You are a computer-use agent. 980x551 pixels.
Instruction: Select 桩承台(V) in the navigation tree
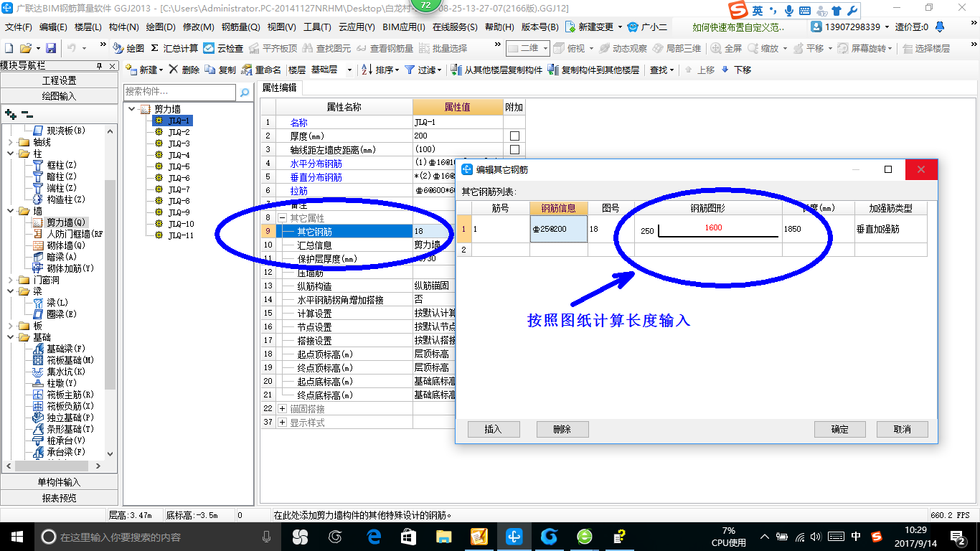tap(59, 441)
